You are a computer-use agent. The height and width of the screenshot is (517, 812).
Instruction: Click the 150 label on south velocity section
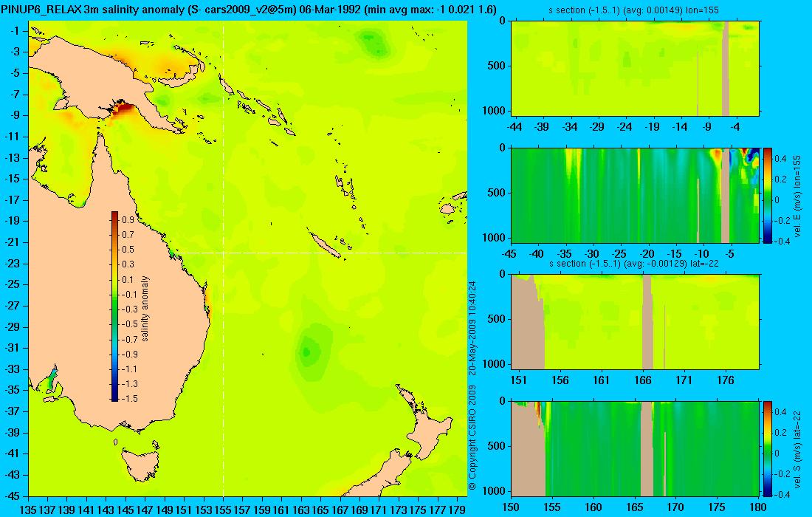[511, 507]
